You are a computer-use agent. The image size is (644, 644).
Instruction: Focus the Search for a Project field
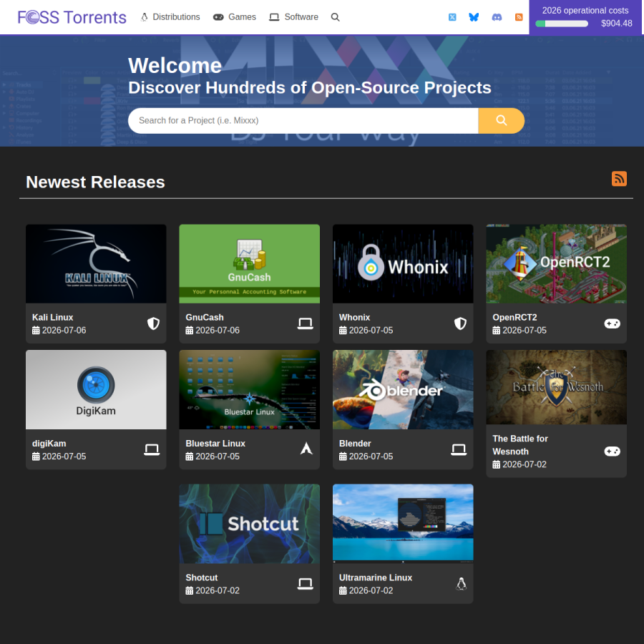coord(303,120)
